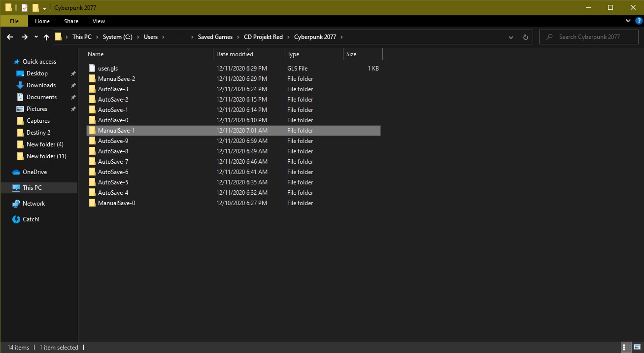This screenshot has height=353, width=644.
Task: Open Network in navigation pane
Action: point(34,204)
